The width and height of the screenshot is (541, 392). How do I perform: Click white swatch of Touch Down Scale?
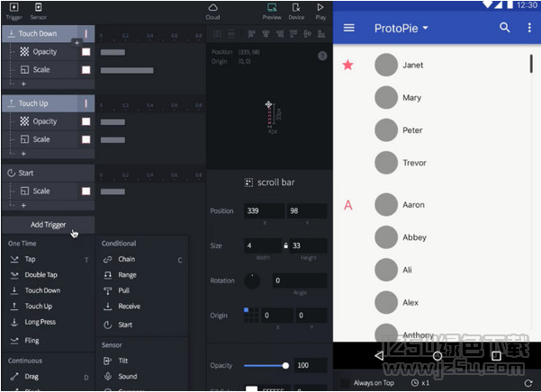(86, 69)
